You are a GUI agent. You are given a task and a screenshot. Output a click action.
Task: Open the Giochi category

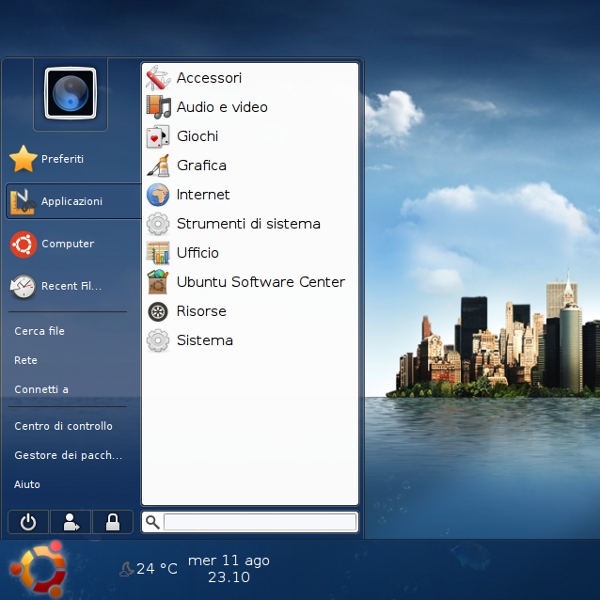250,136
